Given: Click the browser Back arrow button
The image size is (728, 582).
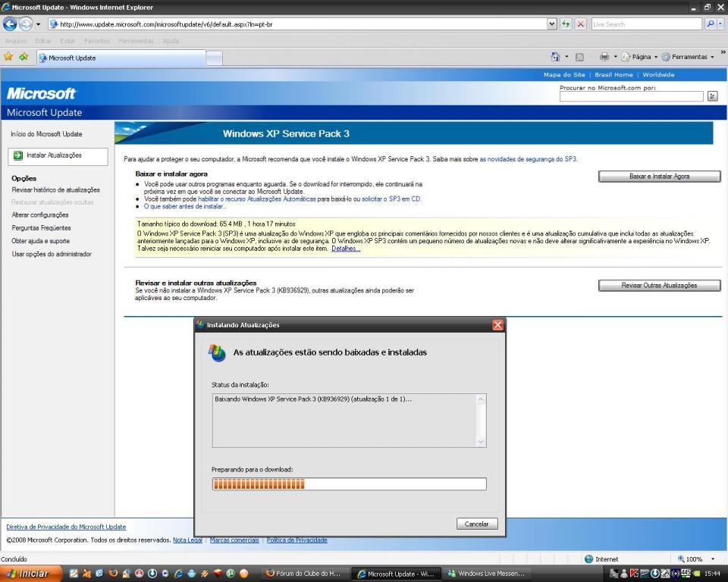Looking at the screenshot, I should click(x=10, y=24).
